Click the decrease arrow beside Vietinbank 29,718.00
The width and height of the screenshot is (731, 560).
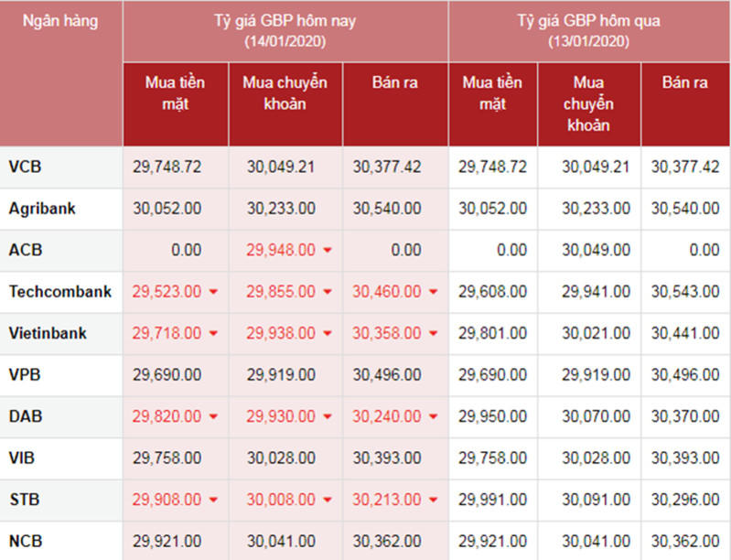tap(213, 334)
